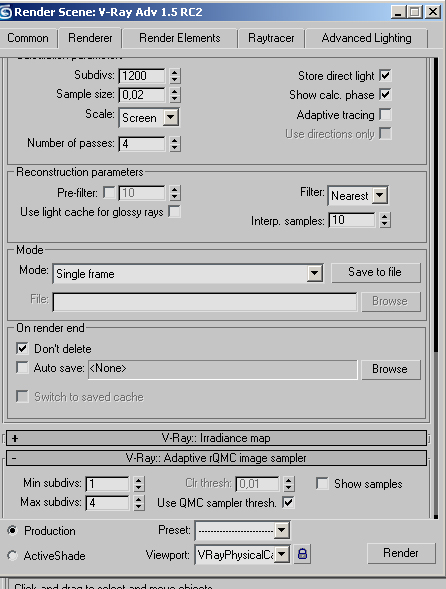Viewport: 446px width, 589px height.
Task: Click Number of passes spinner
Action: 174,143
